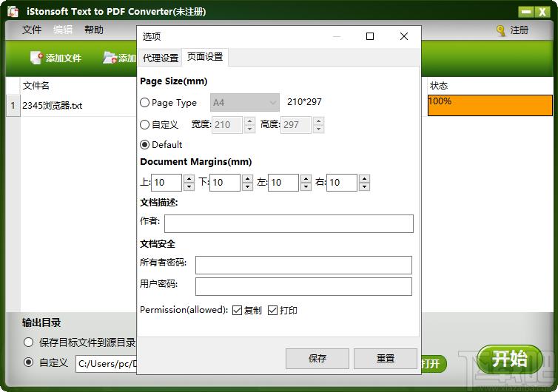The image size is (558, 392).
Task: Click the custom width field showing 210
Action: point(227,125)
